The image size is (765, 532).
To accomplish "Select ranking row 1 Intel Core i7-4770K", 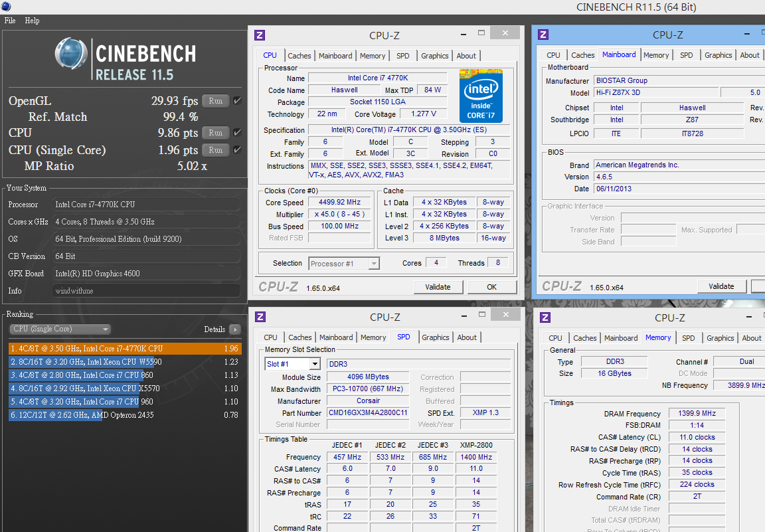I will click(125, 349).
